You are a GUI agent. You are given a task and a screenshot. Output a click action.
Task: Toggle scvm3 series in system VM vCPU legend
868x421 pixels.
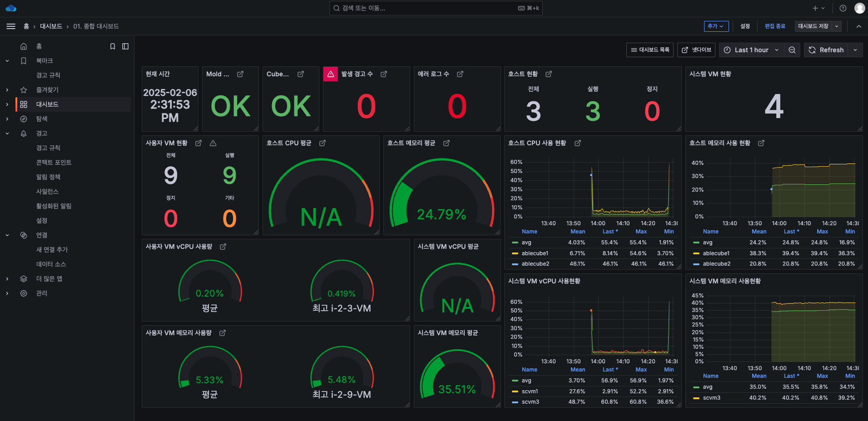[x=530, y=402]
